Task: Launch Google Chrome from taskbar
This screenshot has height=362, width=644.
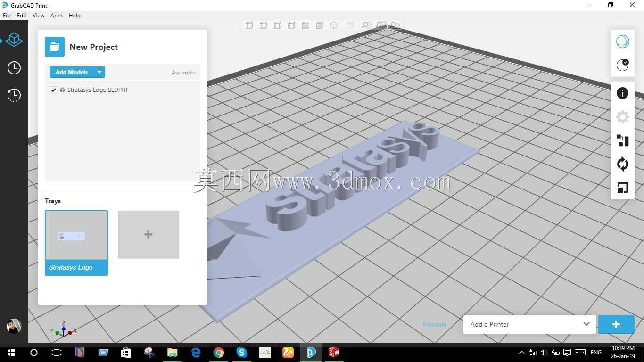Action: (218, 353)
